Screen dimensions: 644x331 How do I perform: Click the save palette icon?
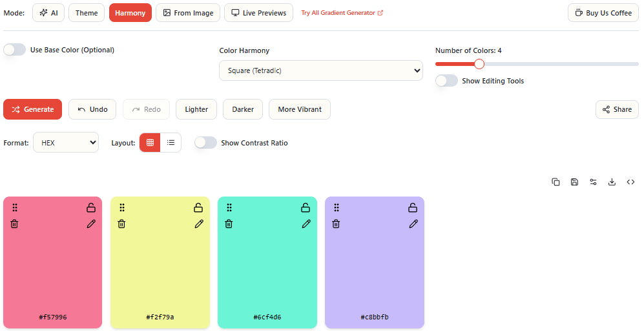click(x=574, y=182)
